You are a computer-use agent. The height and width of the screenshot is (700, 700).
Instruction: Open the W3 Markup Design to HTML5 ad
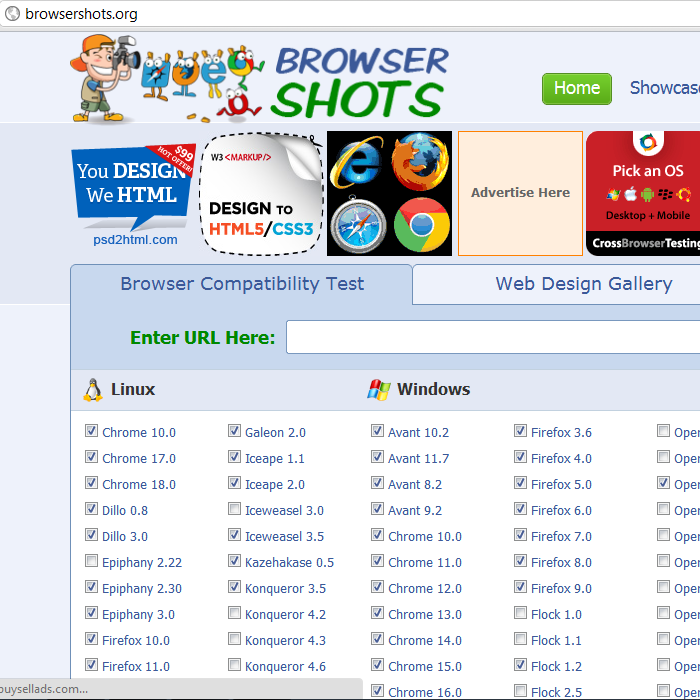[261, 193]
